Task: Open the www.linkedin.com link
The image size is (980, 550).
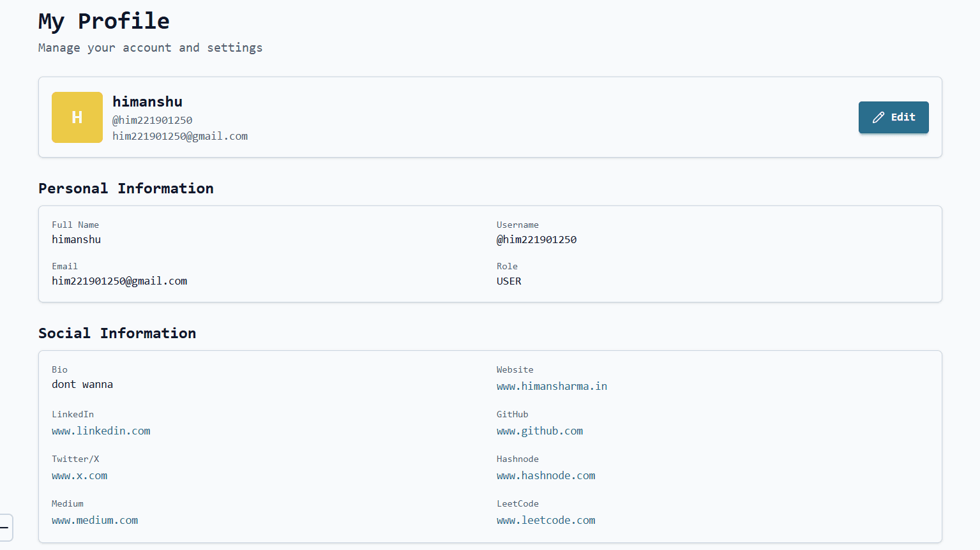Action: [101, 431]
